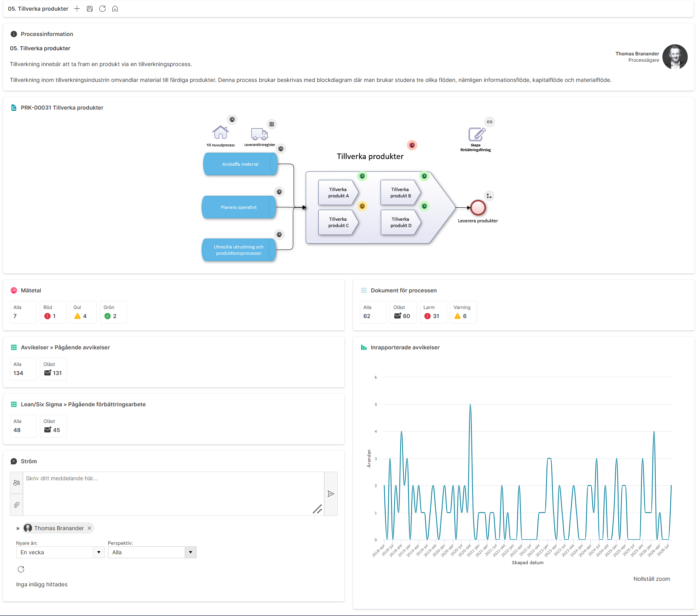Open the Till Huvudprocess house icon
Screen dimensions: 698x616
(220, 133)
